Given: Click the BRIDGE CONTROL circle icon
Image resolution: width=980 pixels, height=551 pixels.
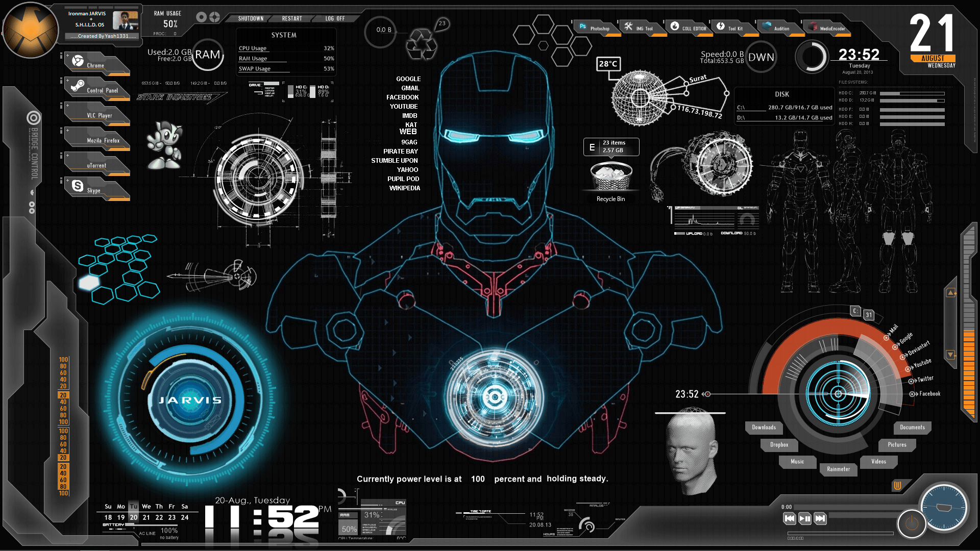Looking at the screenshot, I should pos(34,118).
